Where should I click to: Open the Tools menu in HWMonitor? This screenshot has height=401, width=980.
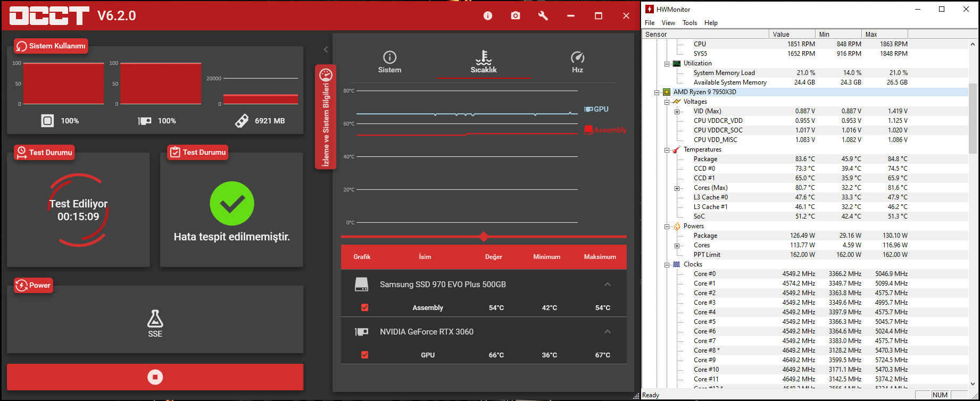[690, 23]
